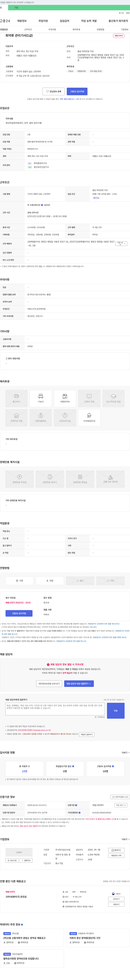Click the 주택자금 지원 icon
This screenshot has width=130, height=980.
(x=16, y=418)
